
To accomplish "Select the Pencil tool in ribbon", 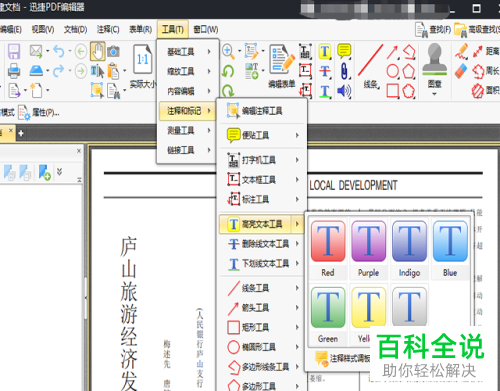I will (461, 52).
